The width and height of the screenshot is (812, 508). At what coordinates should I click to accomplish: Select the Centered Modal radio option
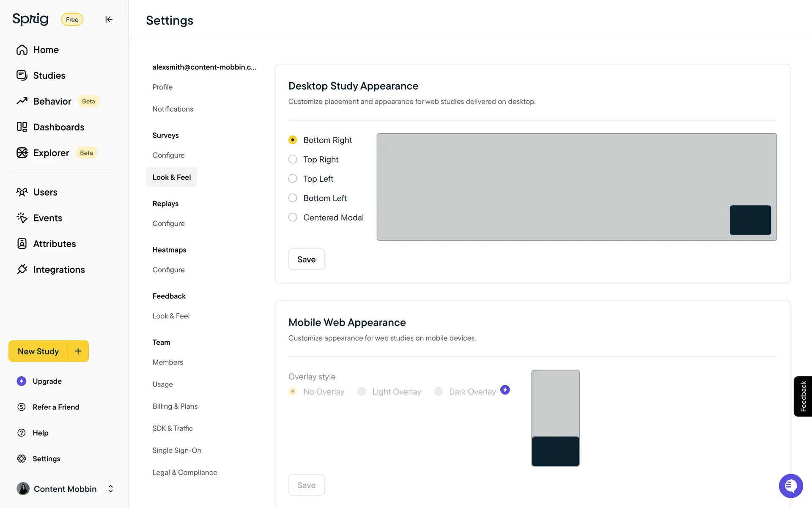(293, 217)
